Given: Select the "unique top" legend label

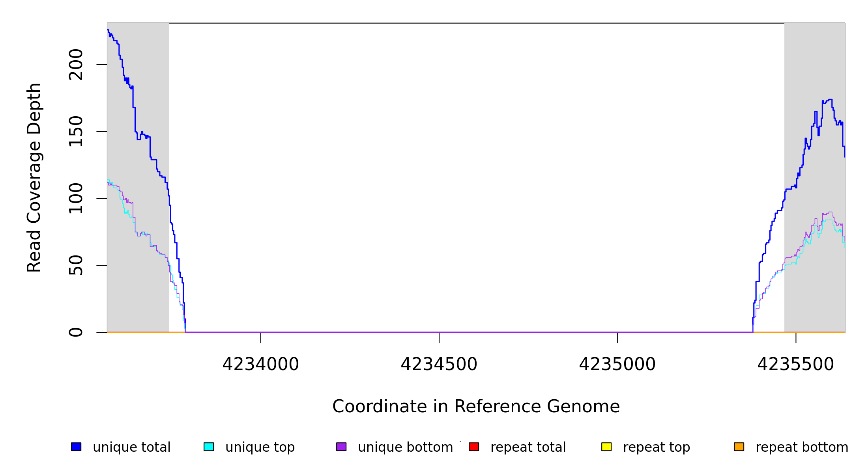Looking at the screenshot, I should pyautogui.click(x=260, y=447).
